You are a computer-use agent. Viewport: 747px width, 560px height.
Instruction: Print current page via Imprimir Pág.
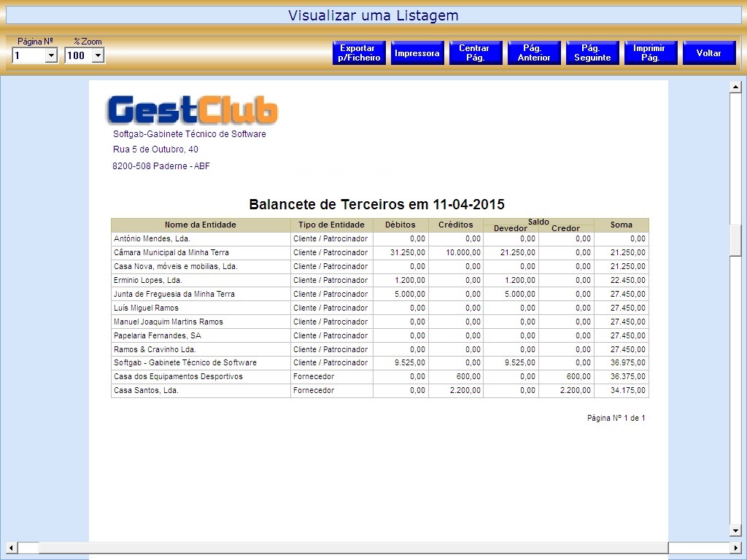(x=650, y=53)
